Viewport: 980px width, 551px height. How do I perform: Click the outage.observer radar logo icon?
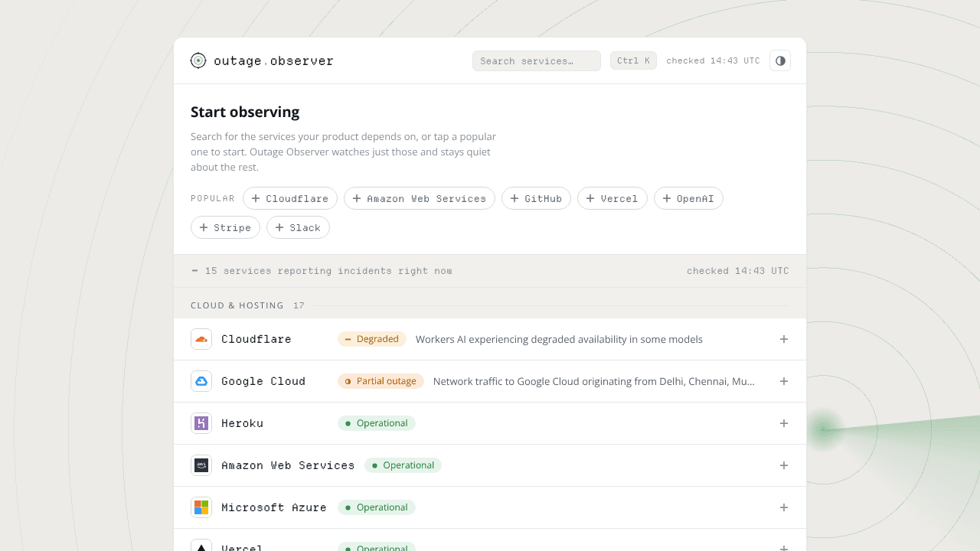[198, 60]
